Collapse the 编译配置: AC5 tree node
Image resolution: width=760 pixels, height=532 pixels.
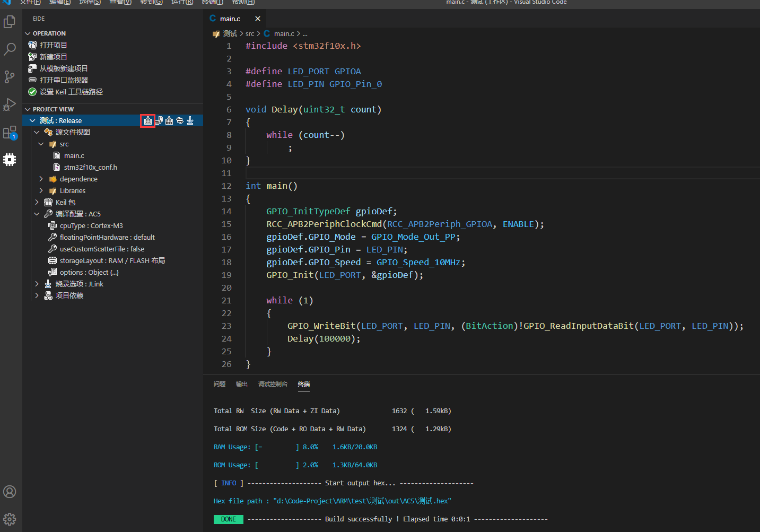(x=37, y=214)
